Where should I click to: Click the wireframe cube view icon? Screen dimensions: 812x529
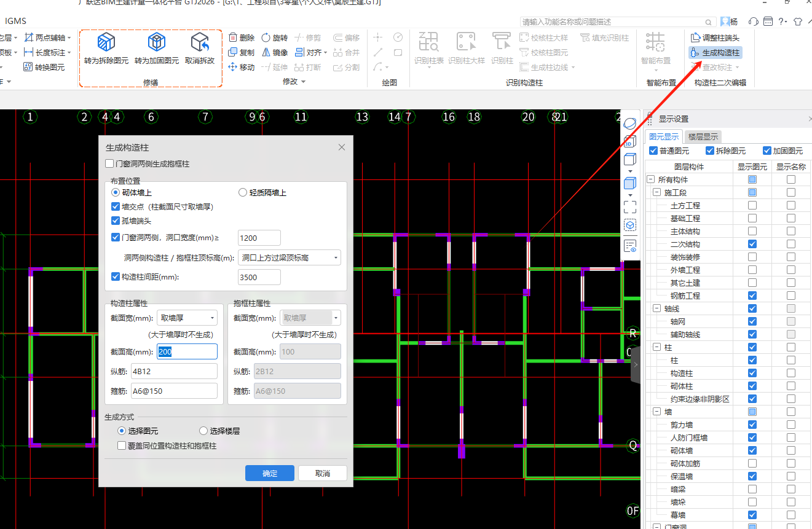click(x=630, y=160)
